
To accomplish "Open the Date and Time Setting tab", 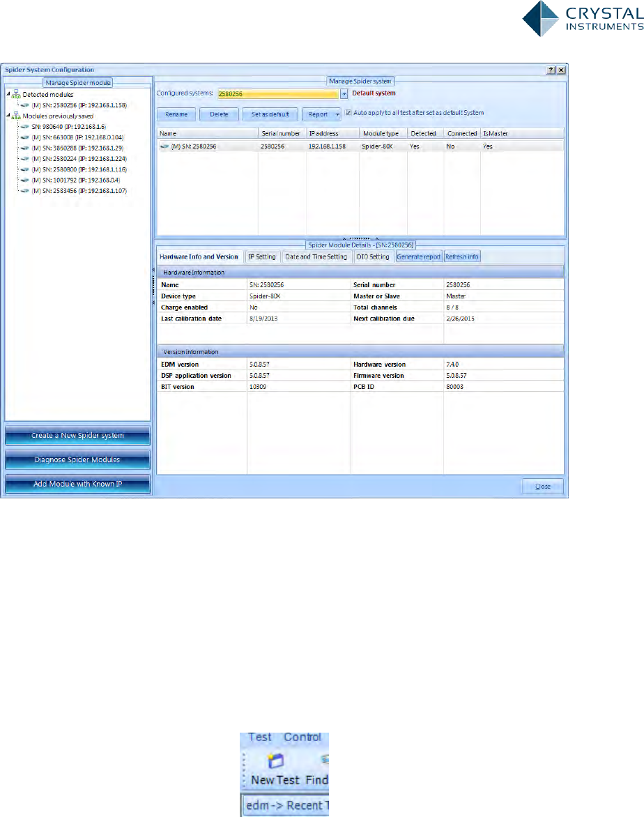I will click(316, 257).
